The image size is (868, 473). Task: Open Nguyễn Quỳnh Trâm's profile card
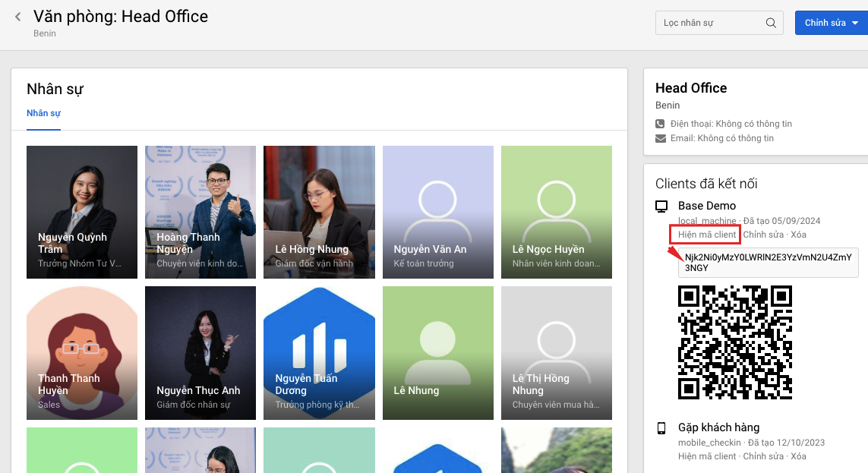tap(82, 212)
